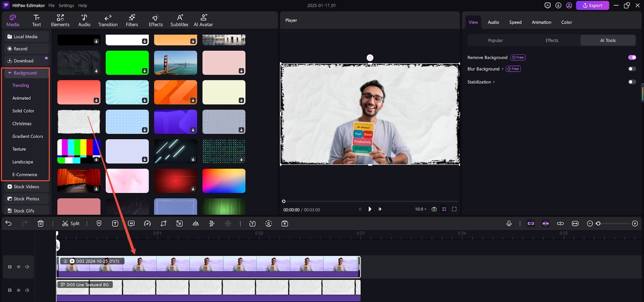Zoom in the timeline with plus icon
Viewport: 644px width, 302px height.
pos(635,224)
